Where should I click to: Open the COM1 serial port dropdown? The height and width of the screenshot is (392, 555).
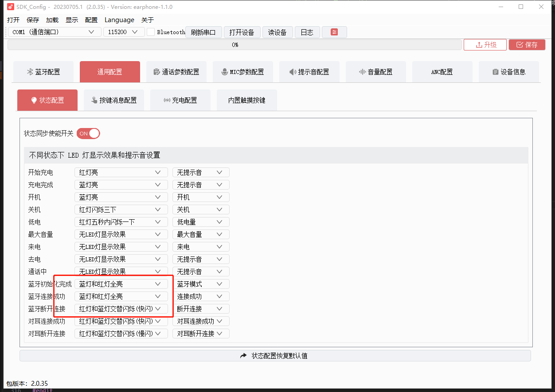[55, 32]
